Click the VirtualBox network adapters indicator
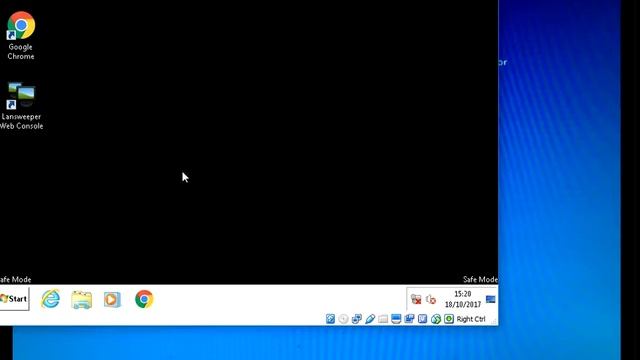The height and width of the screenshot is (360, 640). [x=356, y=319]
